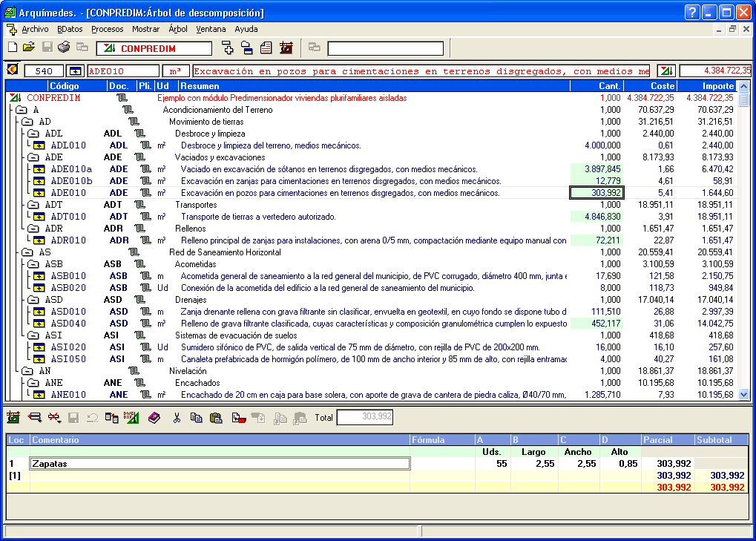Click the Código column header
Viewport: 756px width, 541px height.
pos(77,86)
